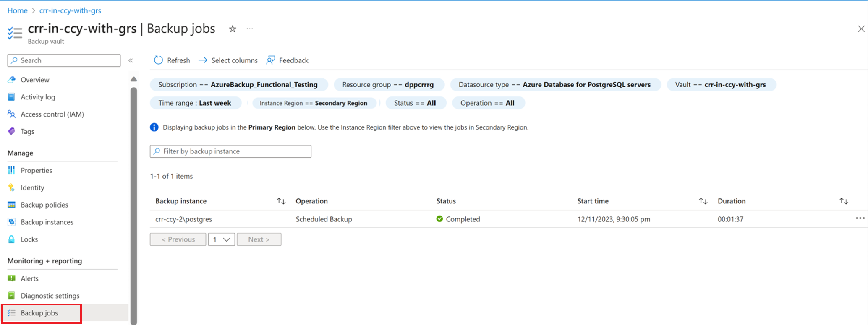The width and height of the screenshot is (868, 325).
Task: Focus the sidebar Search box
Action: click(64, 60)
